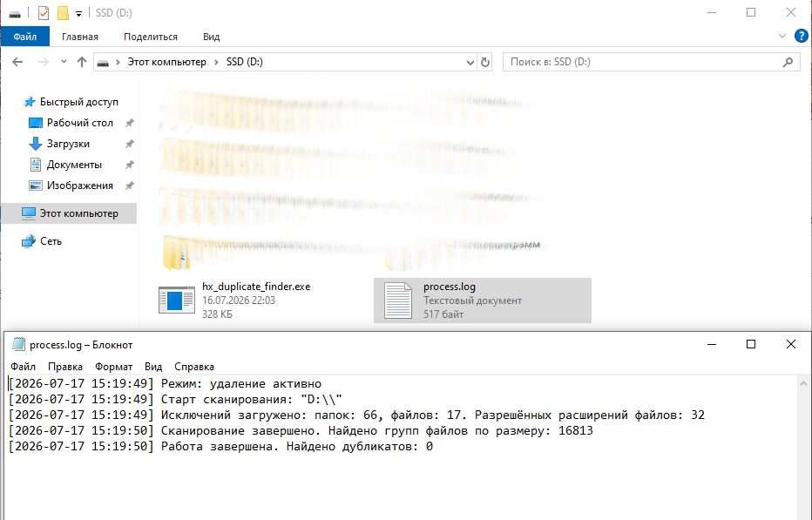The width and height of the screenshot is (812, 520).
Task: Click the Быстрый доступ star icon
Action: coord(30,102)
